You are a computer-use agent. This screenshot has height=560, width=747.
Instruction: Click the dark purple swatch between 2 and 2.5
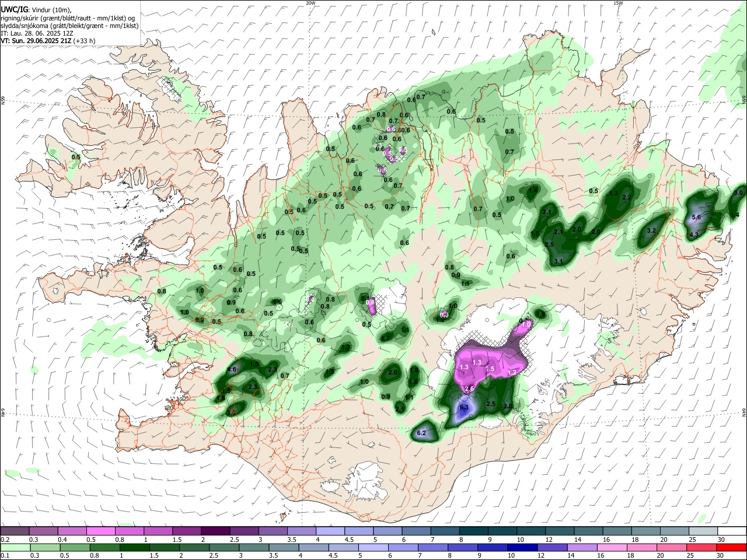[215, 531]
